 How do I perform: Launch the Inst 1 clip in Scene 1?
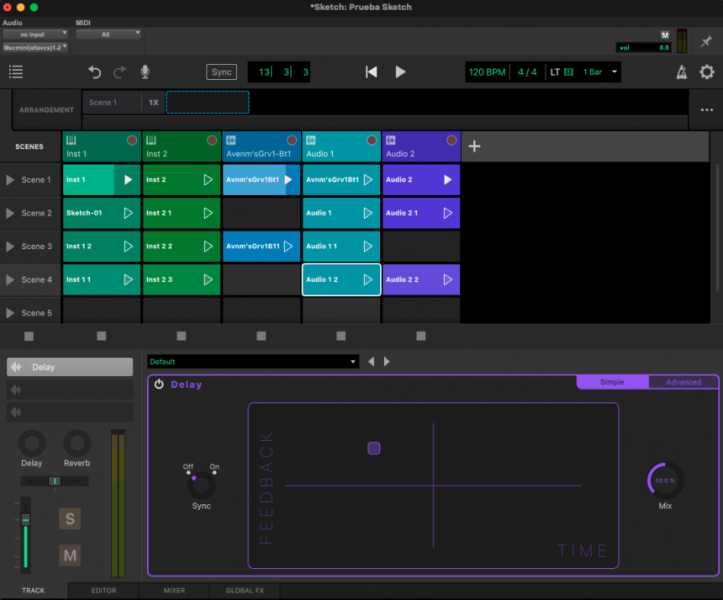pyautogui.click(x=128, y=179)
